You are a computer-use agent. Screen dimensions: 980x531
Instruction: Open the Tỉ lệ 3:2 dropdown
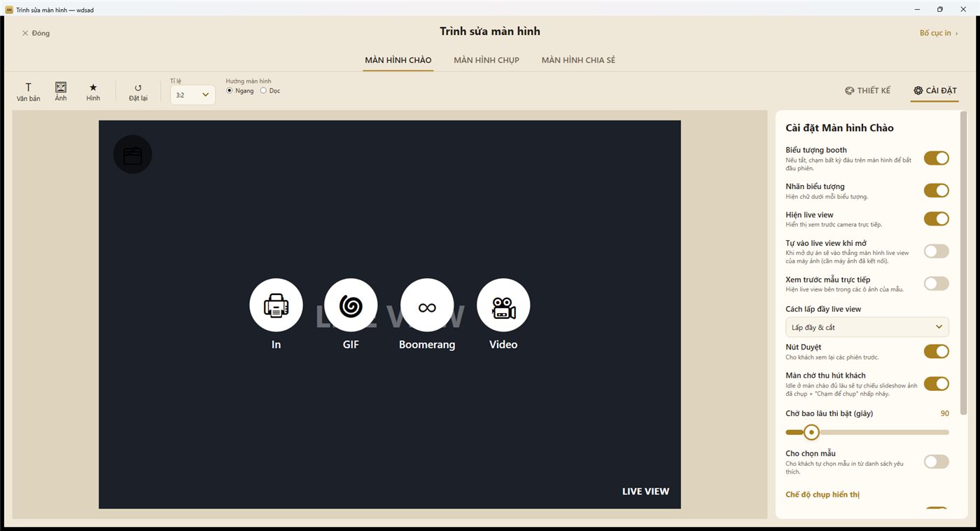point(192,95)
